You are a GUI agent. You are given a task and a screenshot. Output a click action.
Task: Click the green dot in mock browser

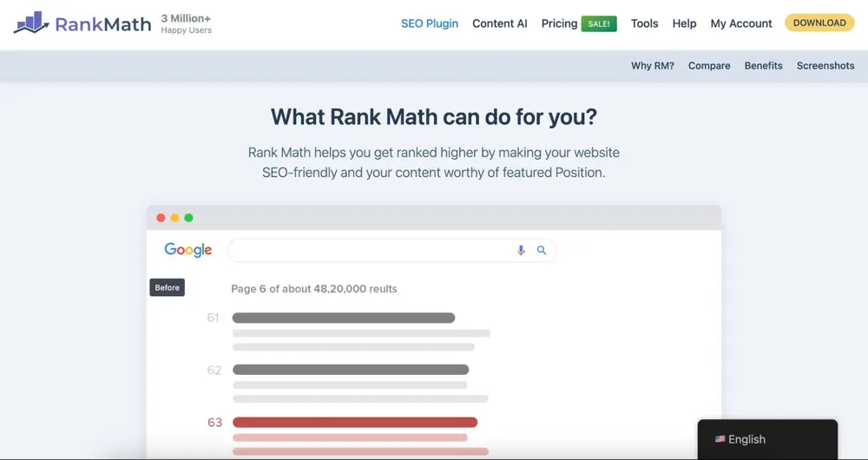tap(188, 218)
